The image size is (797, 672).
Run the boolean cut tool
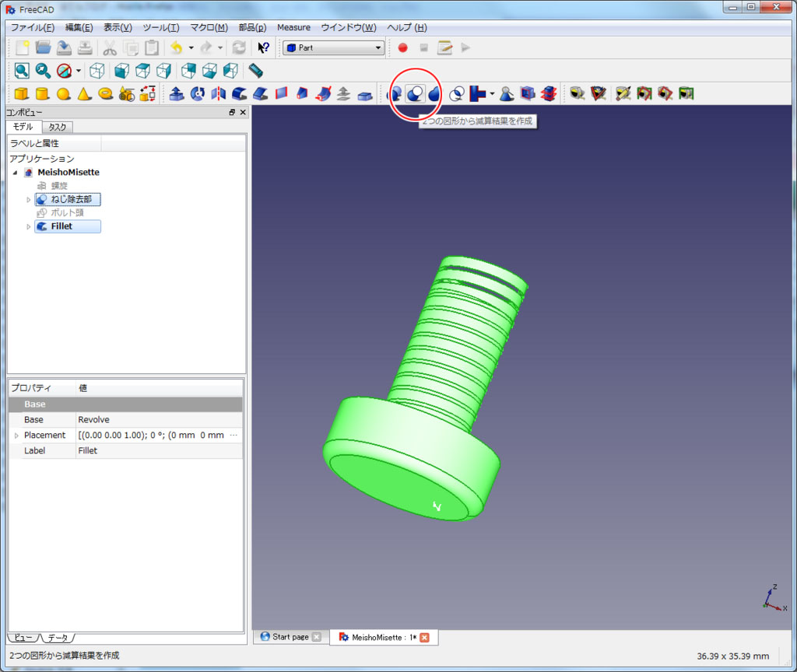pos(416,93)
